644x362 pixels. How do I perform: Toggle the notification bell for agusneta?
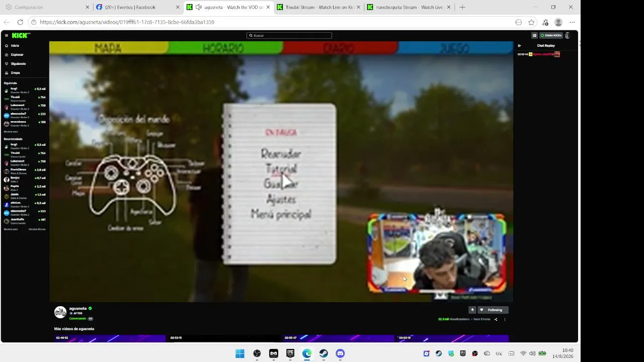pos(472,310)
